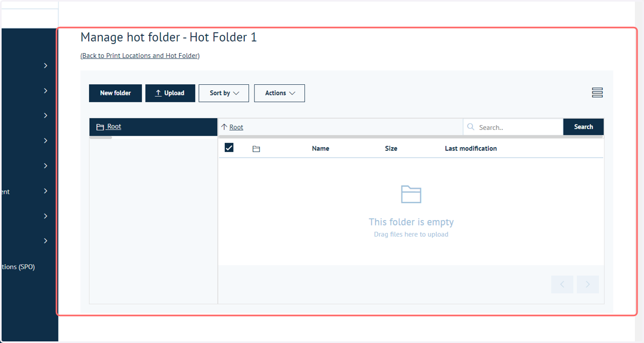
Task: Toggle the select-all checkbox
Action: coord(229,148)
